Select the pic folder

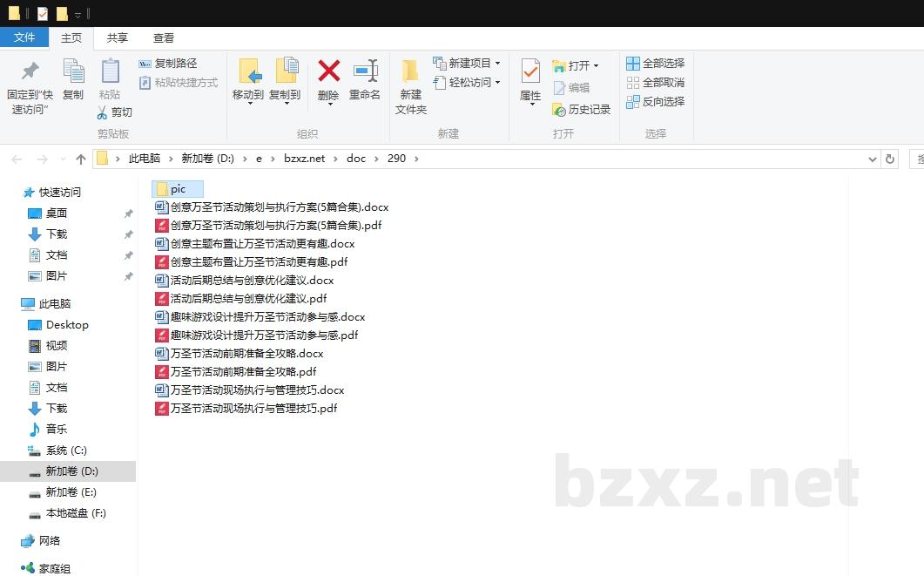point(178,189)
